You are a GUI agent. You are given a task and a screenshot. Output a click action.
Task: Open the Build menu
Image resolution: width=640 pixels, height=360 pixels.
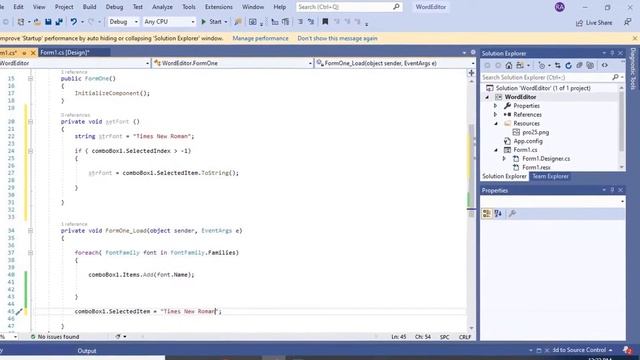(89, 7)
